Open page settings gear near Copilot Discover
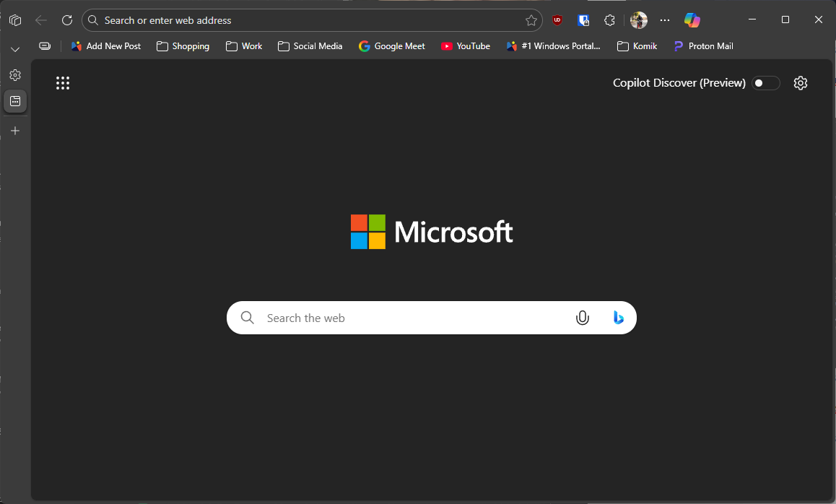Image resolution: width=836 pixels, height=504 pixels. coord(800,83)
